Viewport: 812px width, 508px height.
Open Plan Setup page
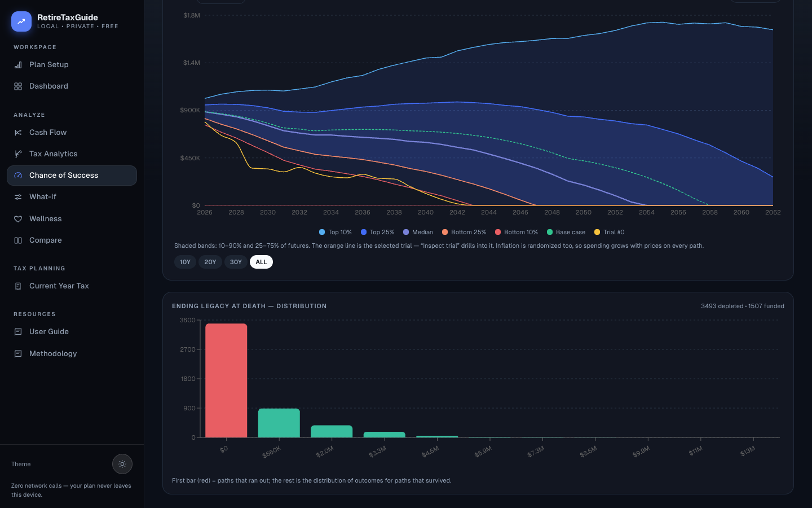pyautogui.click(x=72, y=65)
